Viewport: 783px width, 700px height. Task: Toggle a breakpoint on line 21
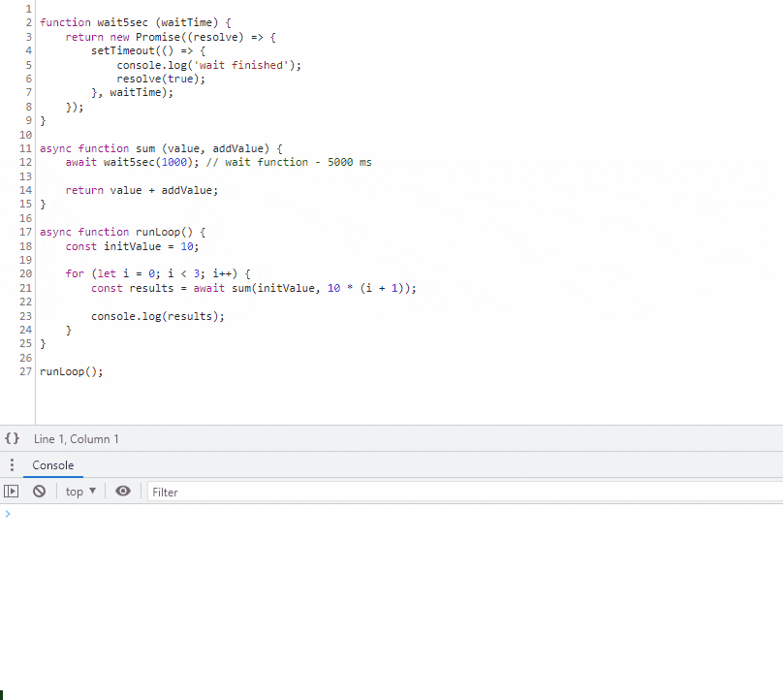pyautogui.click(x=25, y=288)
